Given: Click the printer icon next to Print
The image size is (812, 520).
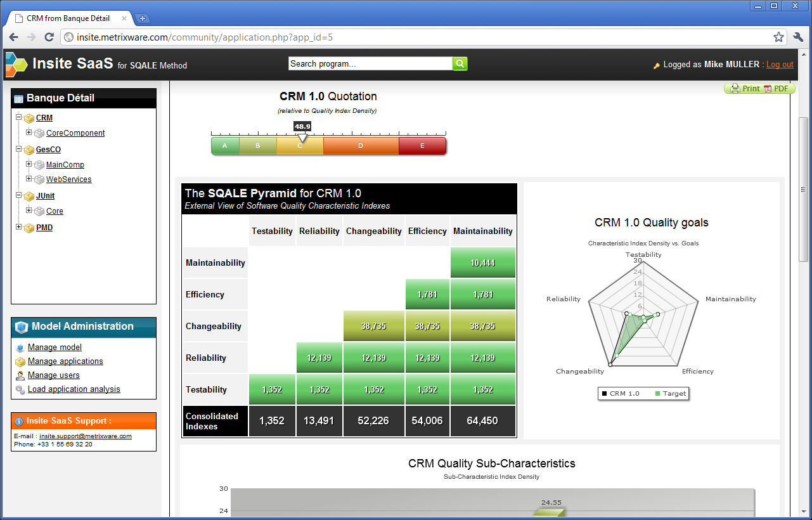Looking at the screenshot, I should tap(735, 89).
